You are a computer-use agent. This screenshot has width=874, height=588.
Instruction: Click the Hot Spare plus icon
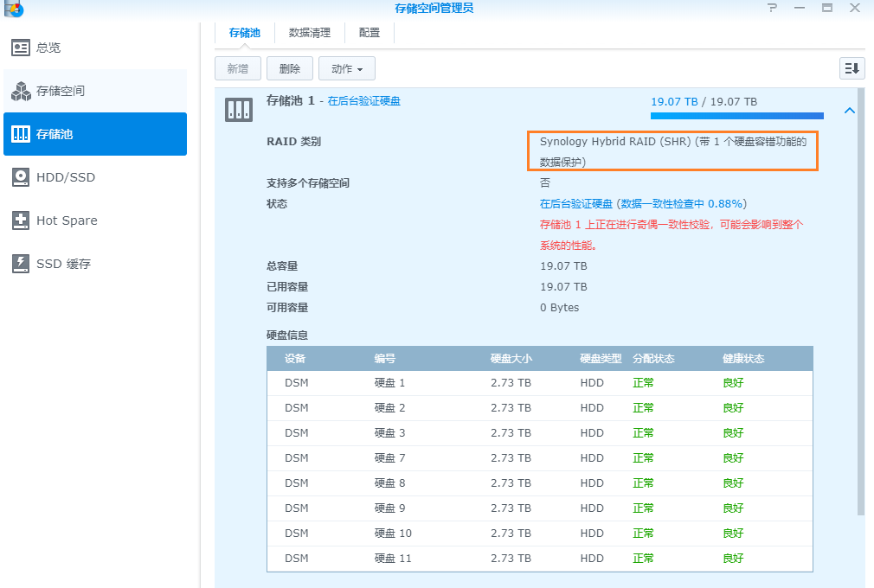tap(21, 220)
